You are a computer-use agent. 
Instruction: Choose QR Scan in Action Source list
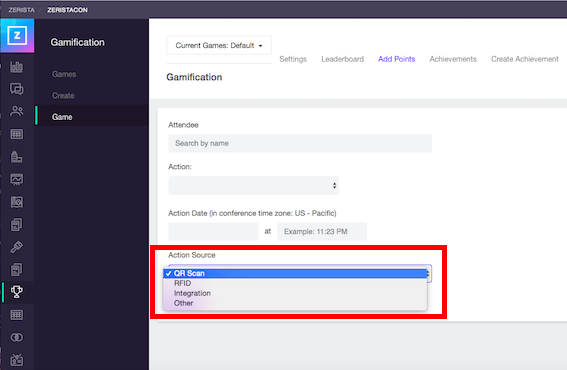(x=295, y=273)
